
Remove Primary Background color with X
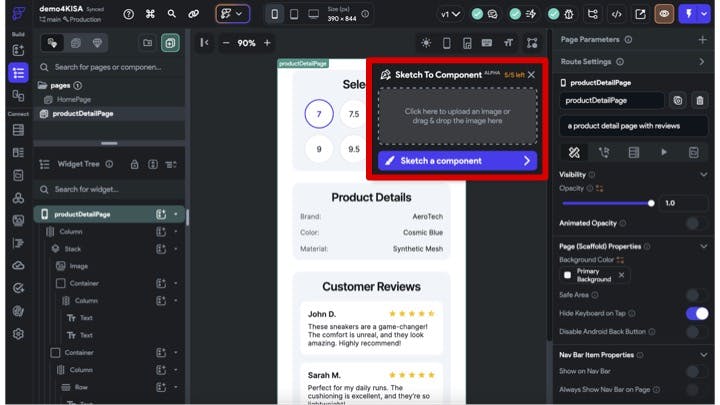(x=621, y=275)
